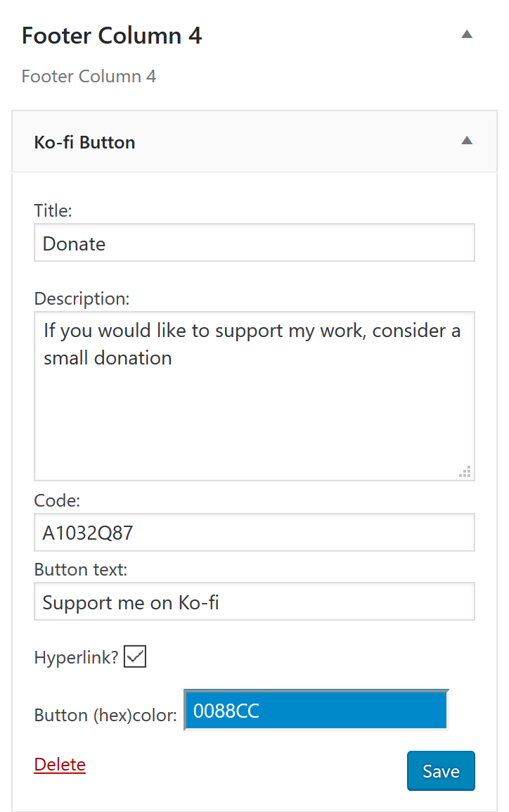The image size is (509, 812).
Task: Click the Title: label
Action: click(x=53, y=211)
